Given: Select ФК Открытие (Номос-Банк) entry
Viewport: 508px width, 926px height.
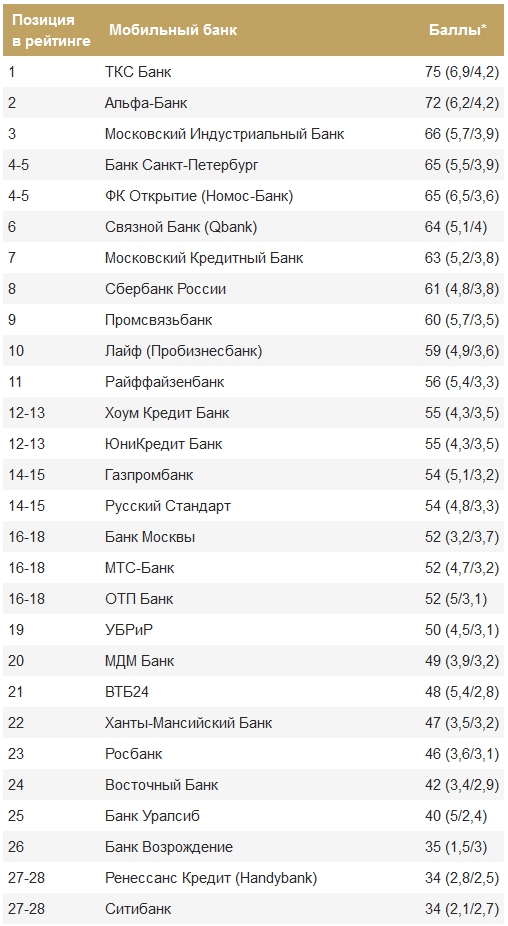Looking at the screenshot, I should (x=199, y=196).
